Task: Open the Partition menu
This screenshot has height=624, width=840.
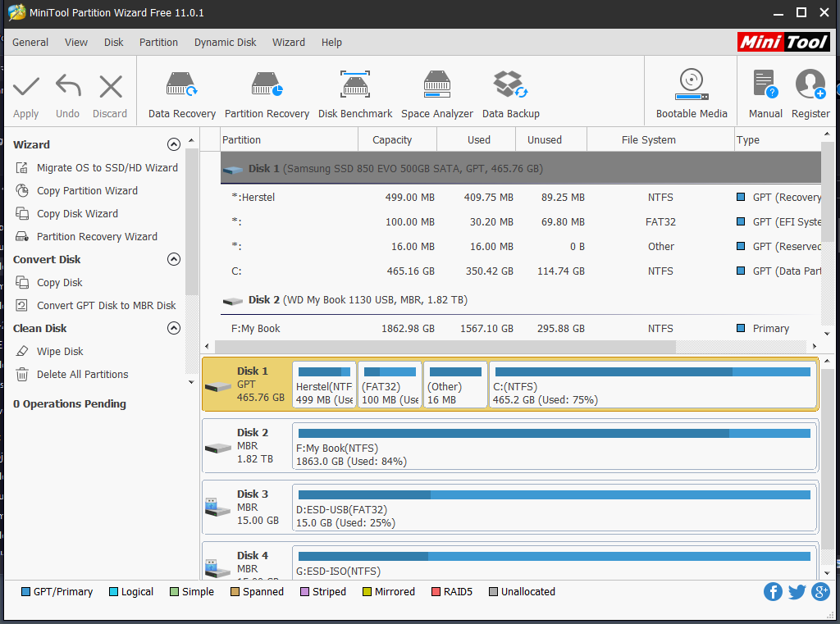Action: click(158, 43)
